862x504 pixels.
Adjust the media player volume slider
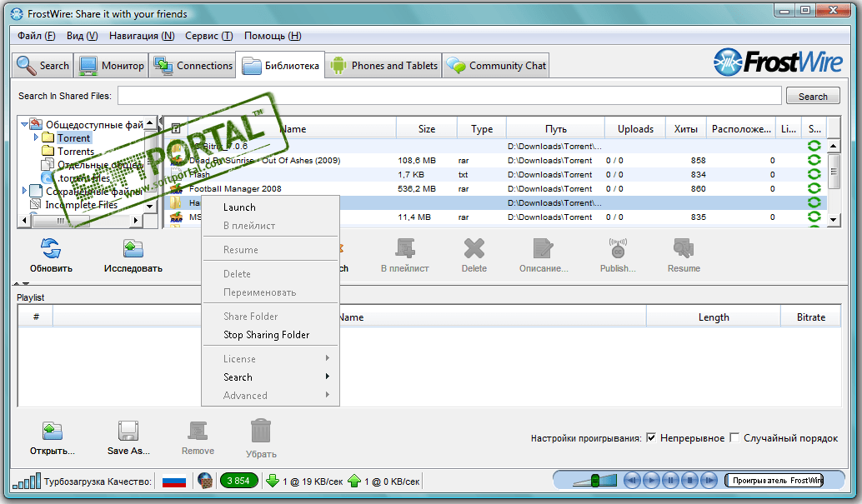[595, 481]
